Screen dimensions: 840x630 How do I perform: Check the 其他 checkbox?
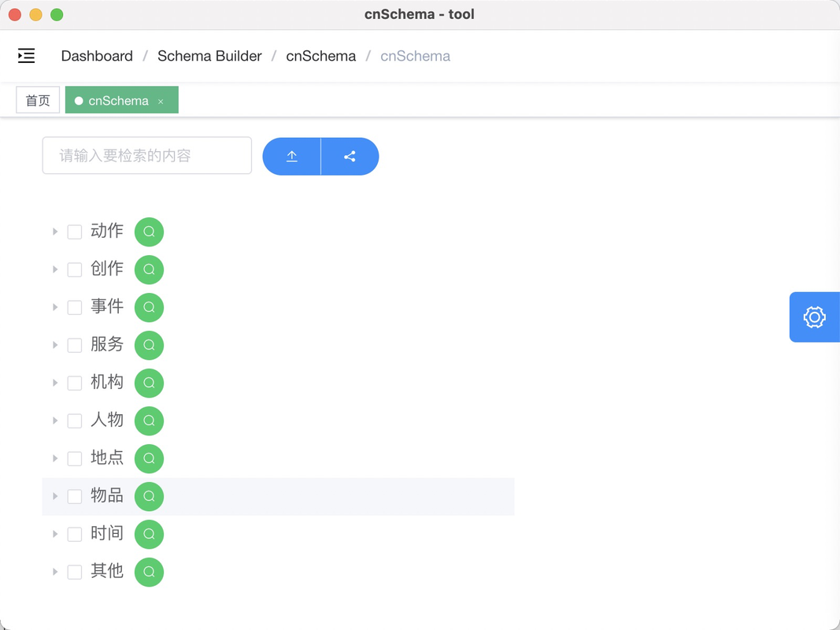[x=75, y=572]
